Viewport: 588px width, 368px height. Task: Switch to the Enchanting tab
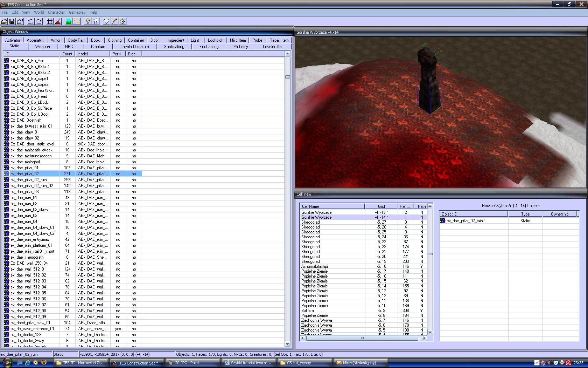209,47
